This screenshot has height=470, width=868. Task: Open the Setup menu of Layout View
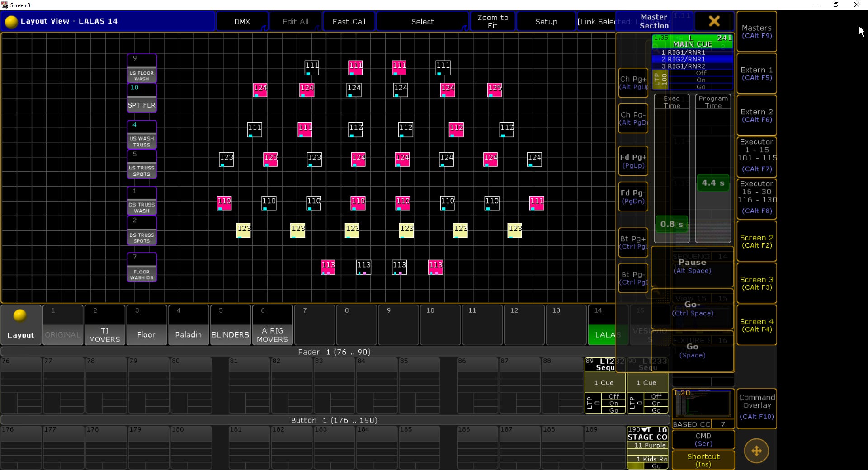click(x=546, y=21)
